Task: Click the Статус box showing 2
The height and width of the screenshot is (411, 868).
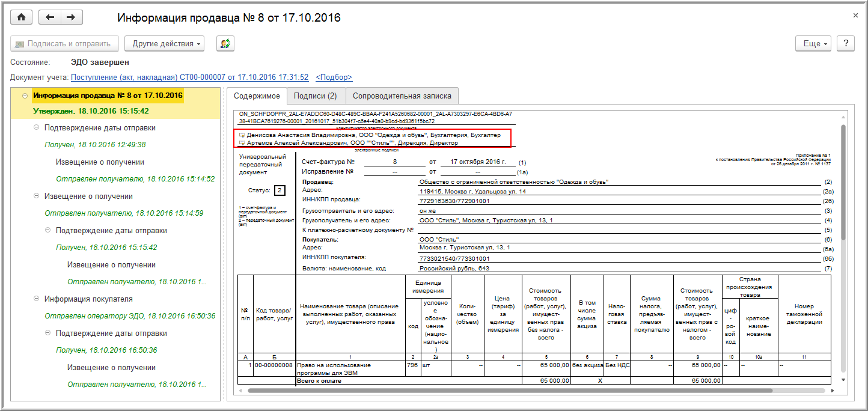Action: [279, 190]
